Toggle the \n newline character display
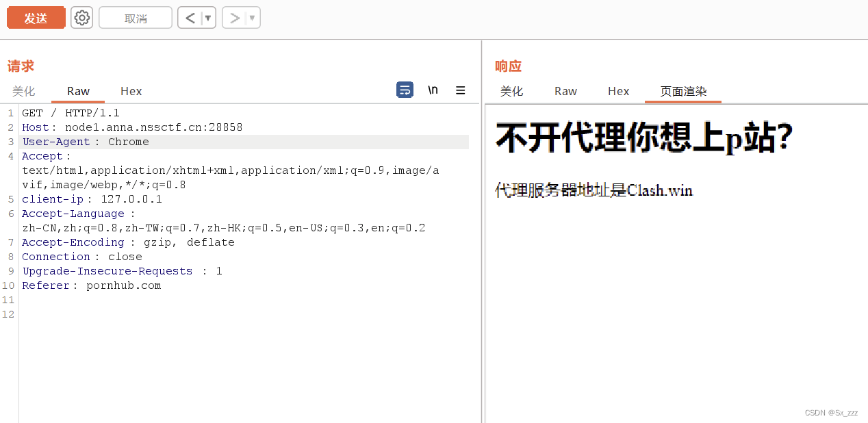 coord(433,90)
